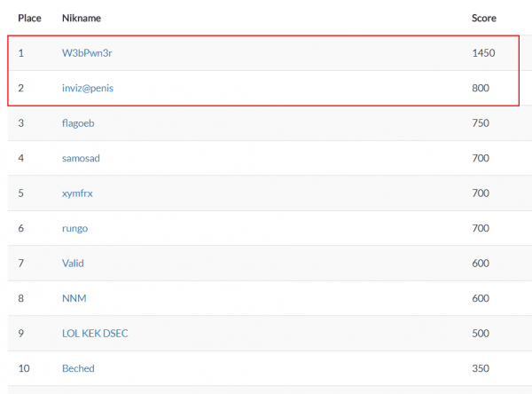
Task: Open the xymfrx player link
Action: click(77, 193)
